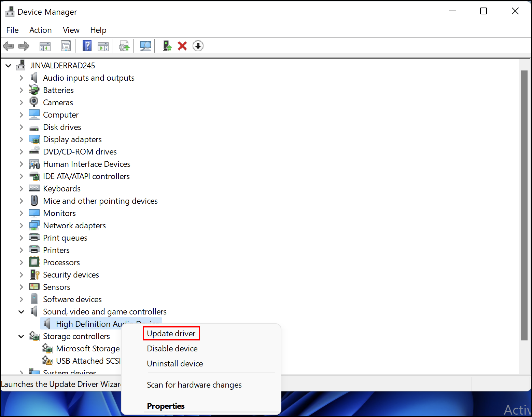This screenshot has height=417, width=532.
Task: Click the scan for hardware changes toolbar icon
Action: point(145,46)
